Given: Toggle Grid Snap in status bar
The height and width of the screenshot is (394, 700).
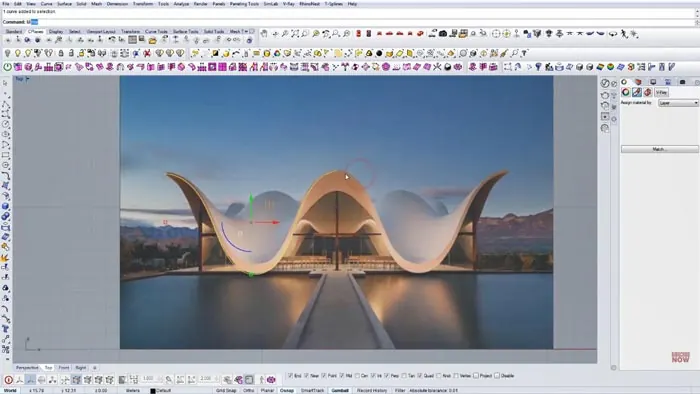Looking at the screenshot, I should pos(226,390).
